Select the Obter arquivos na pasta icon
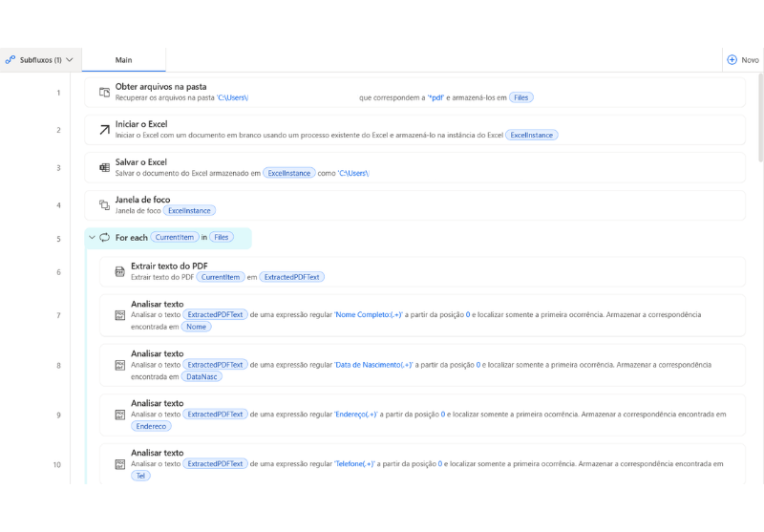764x532 pixels. pos(104,92)
